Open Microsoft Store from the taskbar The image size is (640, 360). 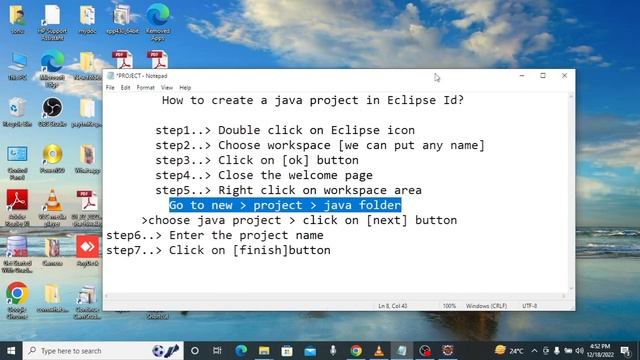287,351
